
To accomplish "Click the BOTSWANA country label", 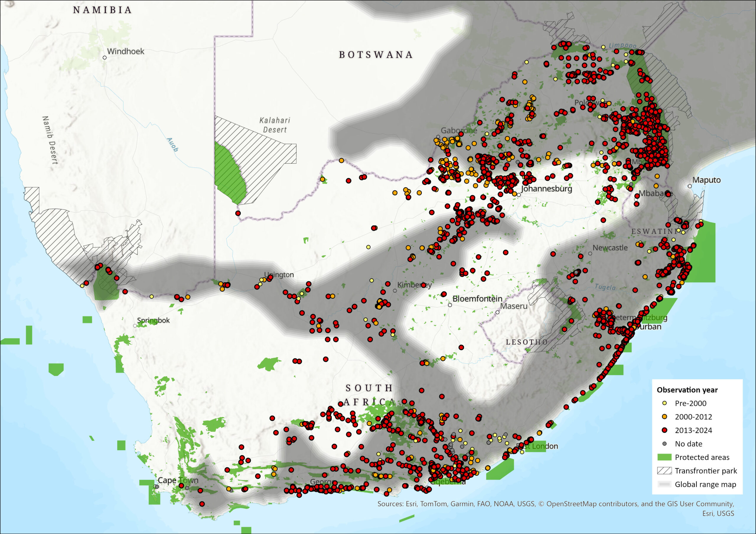I will (376, 55).
